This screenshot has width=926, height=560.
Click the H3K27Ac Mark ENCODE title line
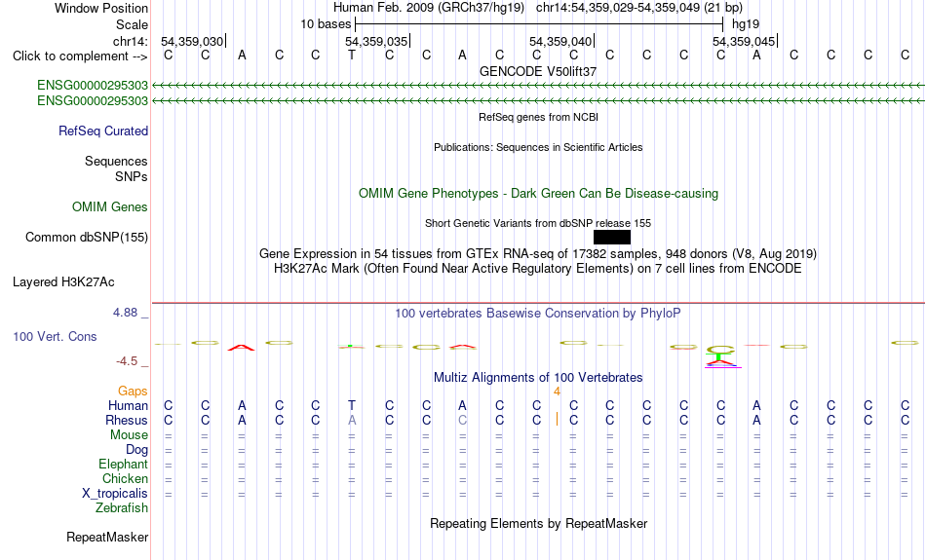pyautogui.click(x=538, y=269)
